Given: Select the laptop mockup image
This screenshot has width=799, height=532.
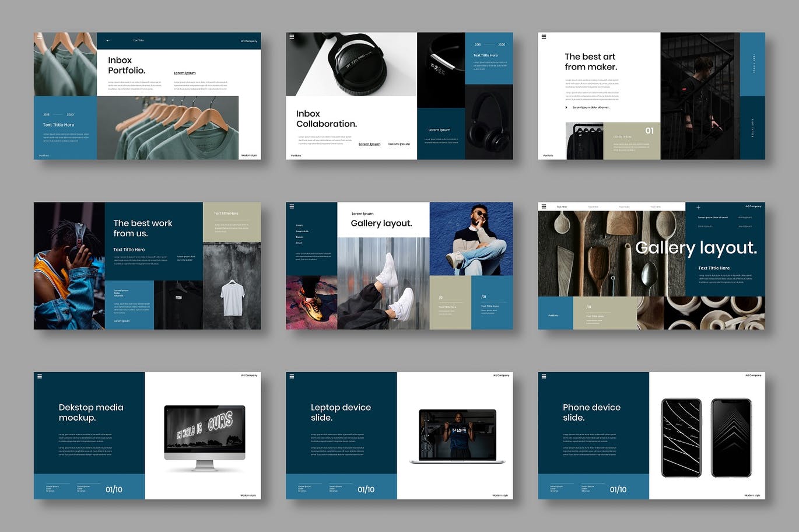Looking at the screenshot, I should point(457,436).
